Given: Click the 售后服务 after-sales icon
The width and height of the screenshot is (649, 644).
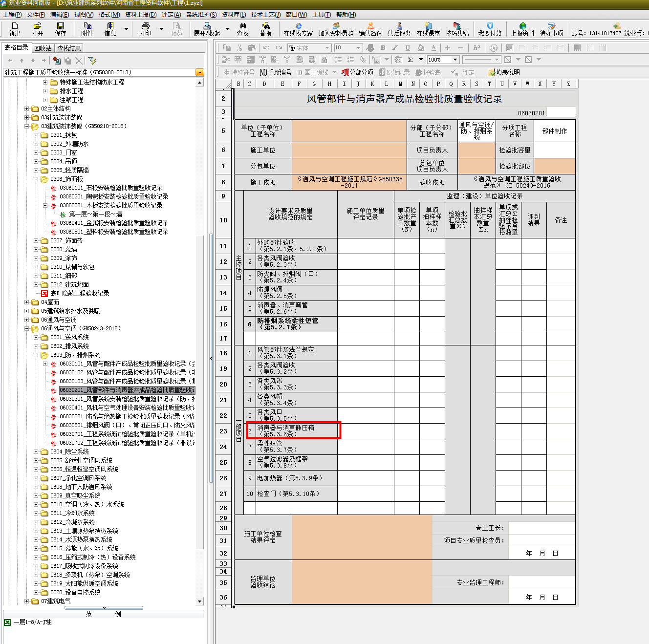Looking at the screenshot, I should pyautogui.click(x=399, y=29).
